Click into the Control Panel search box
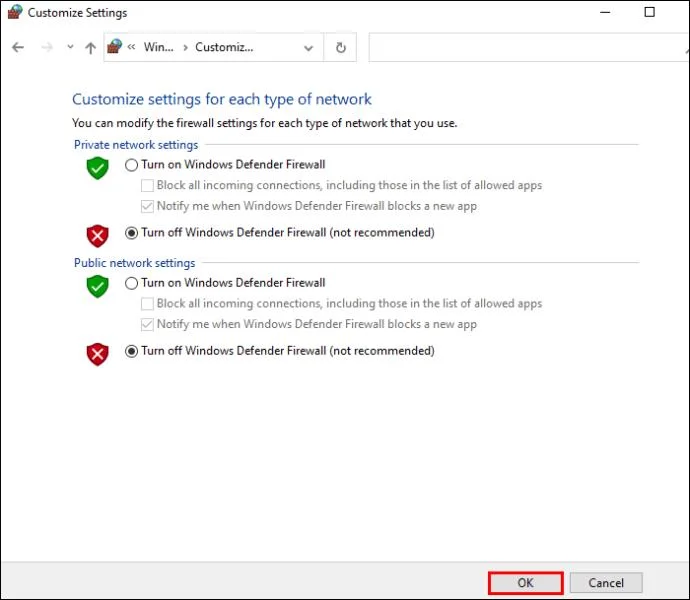 click(529, 47)
